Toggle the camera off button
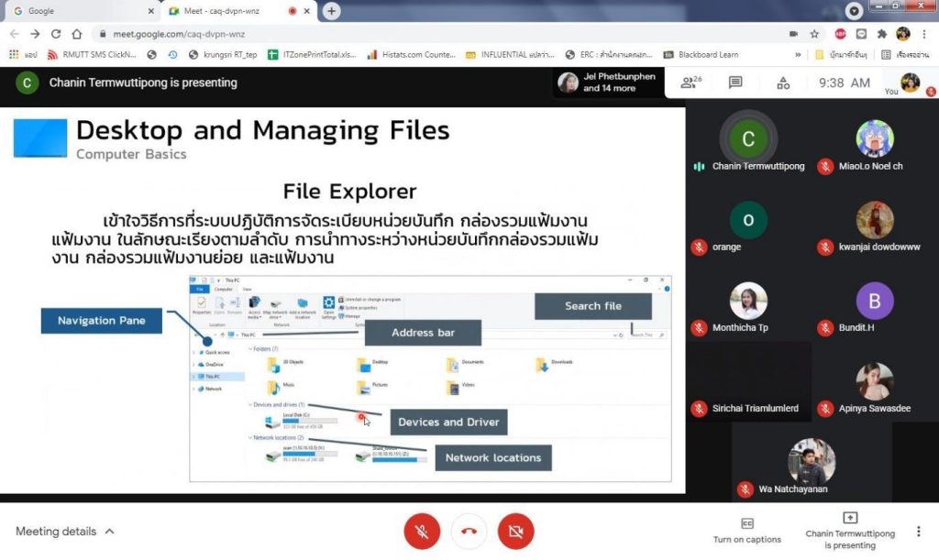The image size is (939, 560). 515,532
